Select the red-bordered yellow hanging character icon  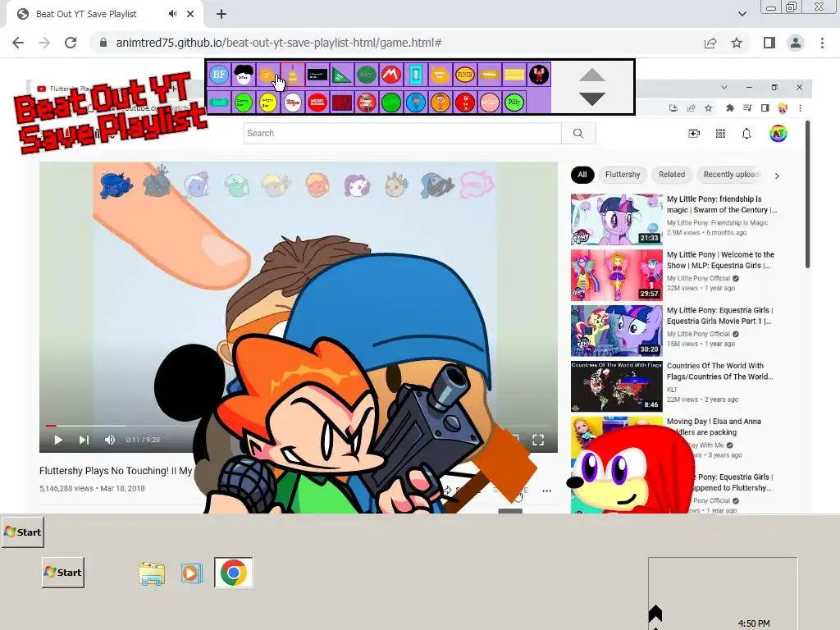coord(293,75)
